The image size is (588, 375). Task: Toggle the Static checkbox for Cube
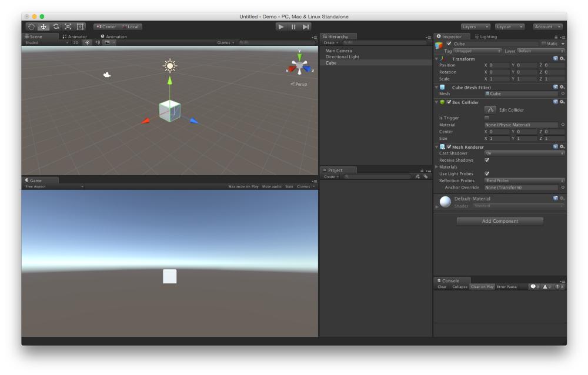pyautogui.click(x=543, y=44)
